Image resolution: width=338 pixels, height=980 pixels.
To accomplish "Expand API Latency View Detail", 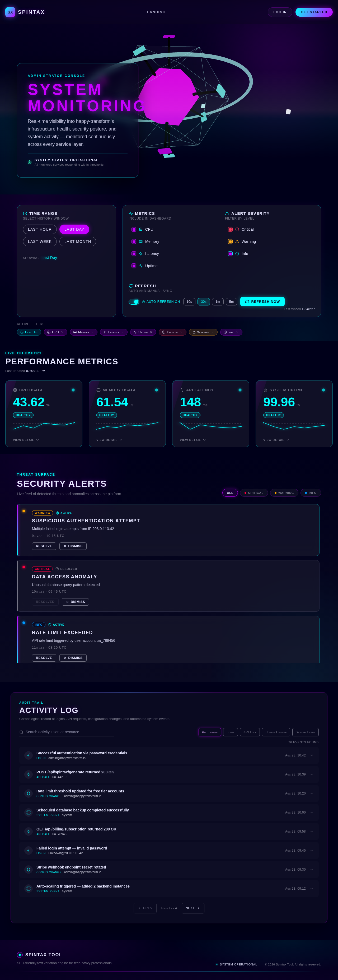I will coord(193,440).
